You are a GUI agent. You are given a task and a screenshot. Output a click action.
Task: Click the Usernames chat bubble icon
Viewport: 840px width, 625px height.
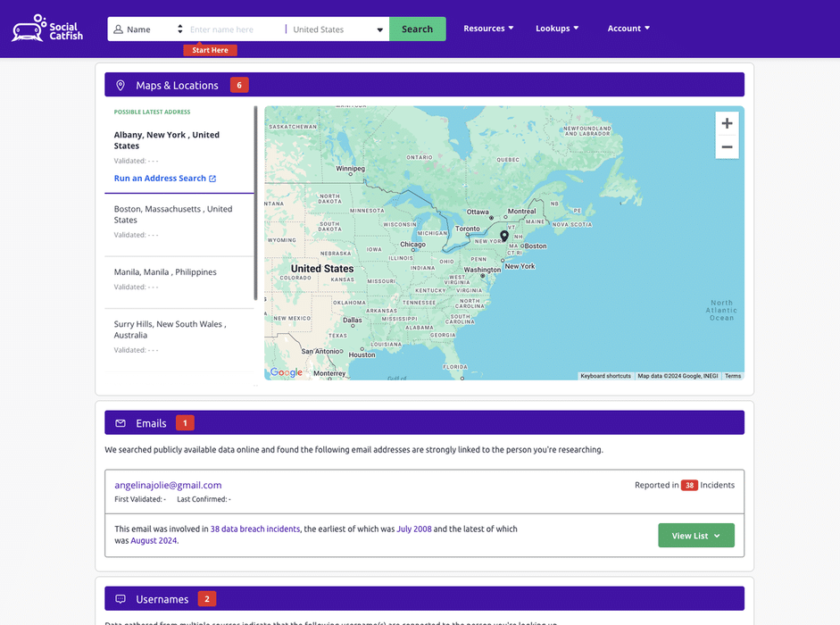click(x=121, y=599)
